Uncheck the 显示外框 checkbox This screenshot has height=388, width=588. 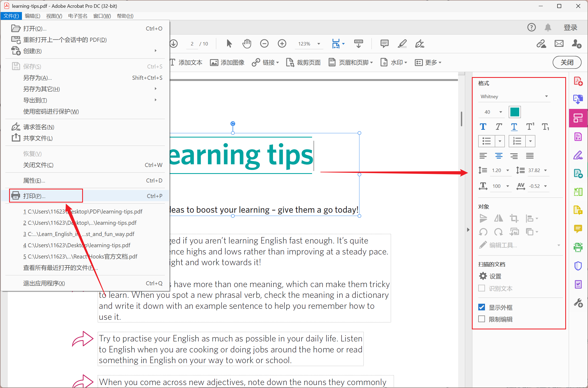(482, 307)
